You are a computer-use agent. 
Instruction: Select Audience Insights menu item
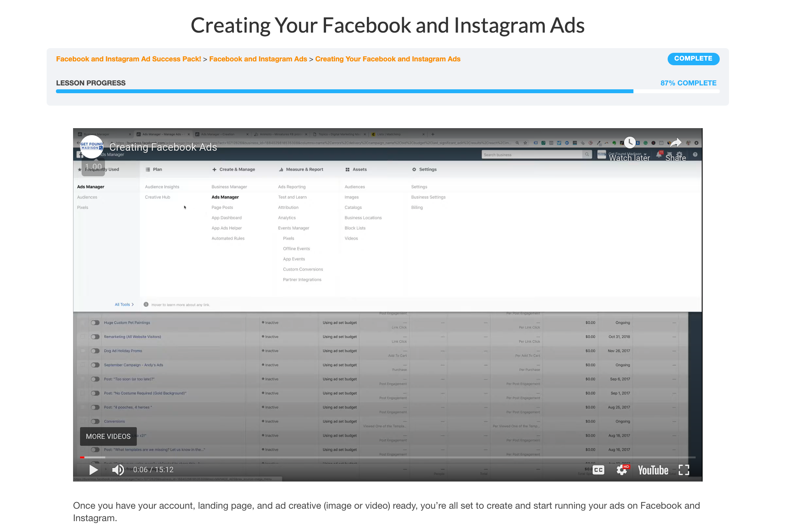pos(162,187)
